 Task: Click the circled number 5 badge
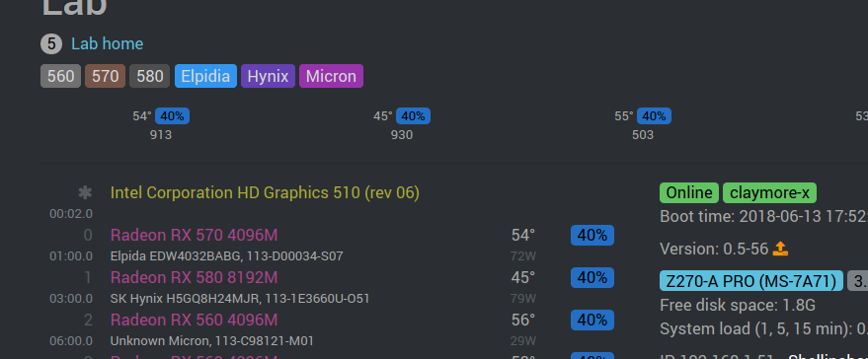click(51, 43)
